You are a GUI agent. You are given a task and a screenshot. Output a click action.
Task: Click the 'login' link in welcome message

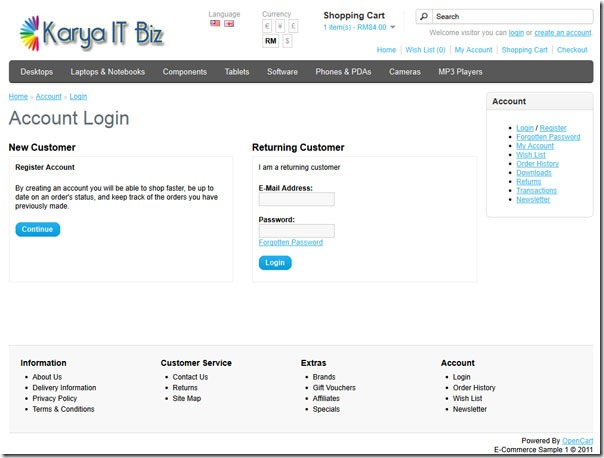tap(516, 33)
